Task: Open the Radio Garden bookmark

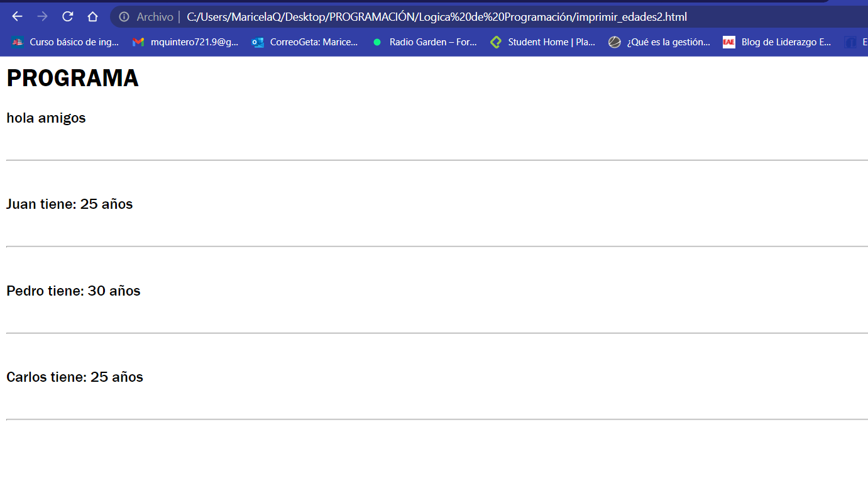Action: click(424, 42)
